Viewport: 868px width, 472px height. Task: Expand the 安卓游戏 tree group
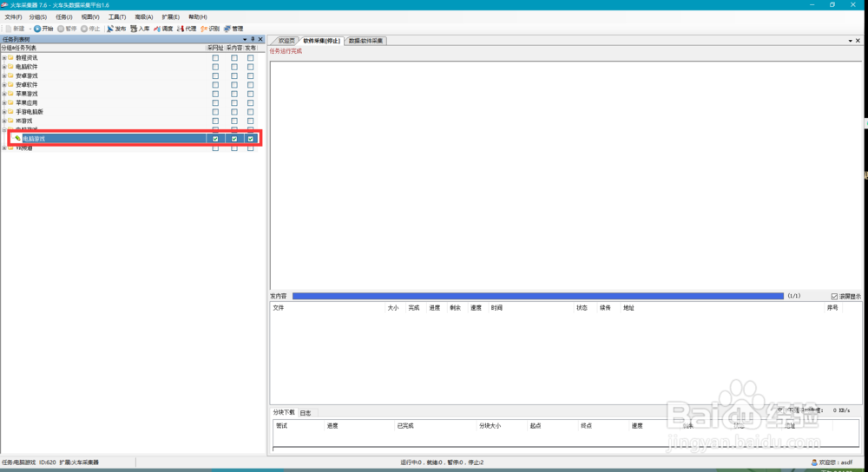[x=3, y=75]
